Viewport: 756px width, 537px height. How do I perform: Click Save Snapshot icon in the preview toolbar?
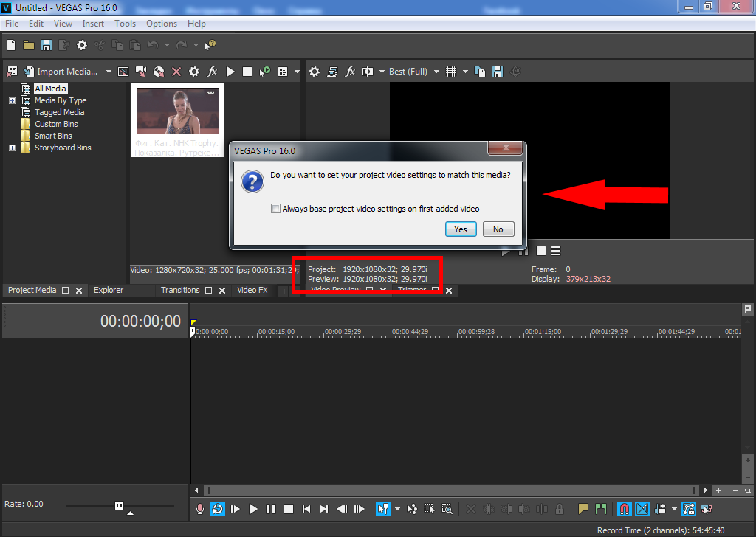tap(498, 72)
